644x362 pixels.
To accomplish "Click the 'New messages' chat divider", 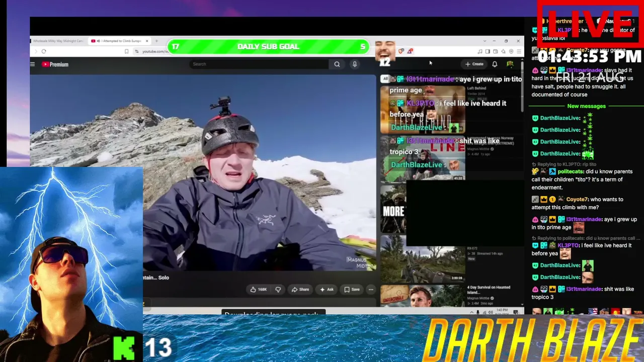I will point(586,106).
